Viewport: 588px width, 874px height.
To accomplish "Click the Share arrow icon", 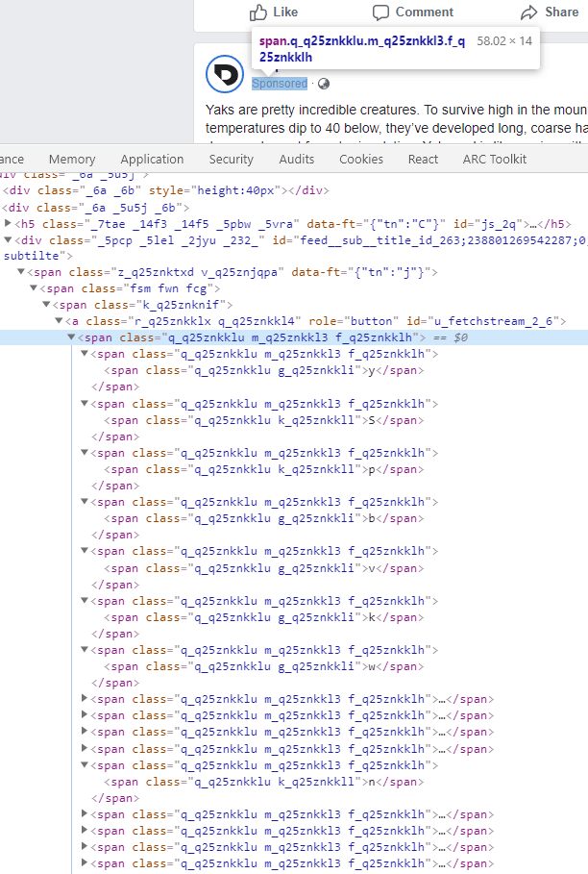I will point(529,12).
